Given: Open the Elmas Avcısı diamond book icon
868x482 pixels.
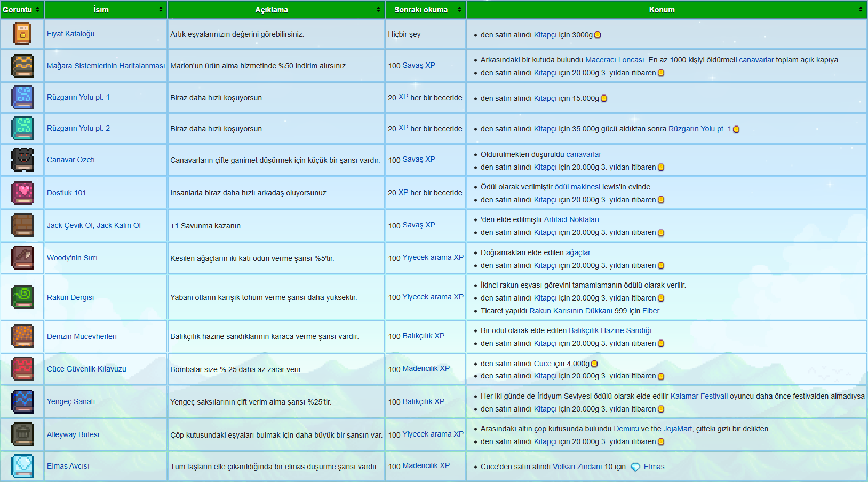Looking at the screenshot, I should (x=22, y=466).
